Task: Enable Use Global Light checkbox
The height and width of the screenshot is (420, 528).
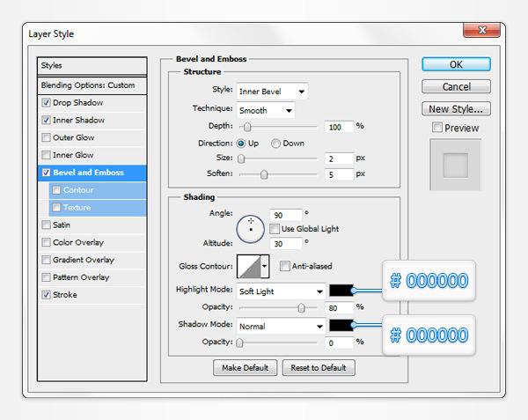Action: coord(275,229)
